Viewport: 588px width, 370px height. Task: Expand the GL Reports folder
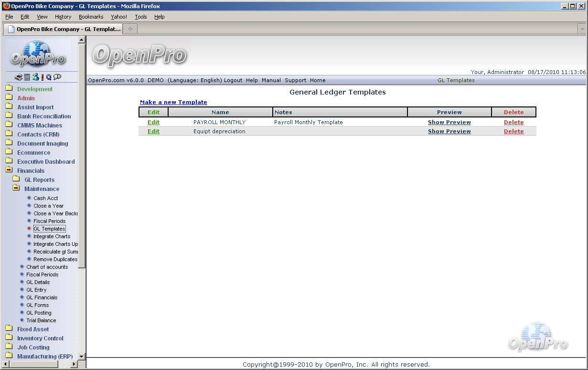tap(16, 180)
